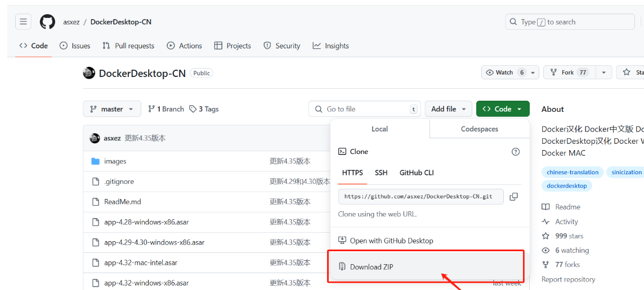Click the Go to file magnifier icon
Screen dimensions: 644x290
pyautogui.click(x=318, y=109)
